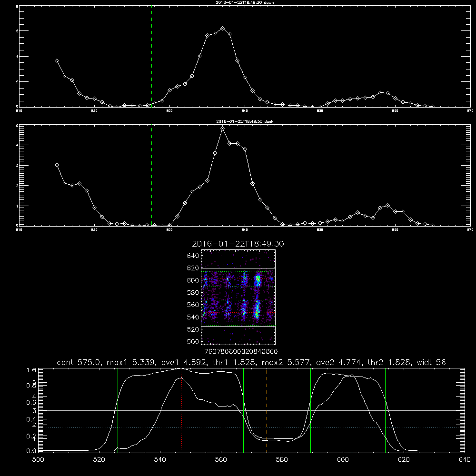476x476 pixels.
Task: Click the spectrogram title '2016-01-22T18:49:30'
Action: pos(238,244)
